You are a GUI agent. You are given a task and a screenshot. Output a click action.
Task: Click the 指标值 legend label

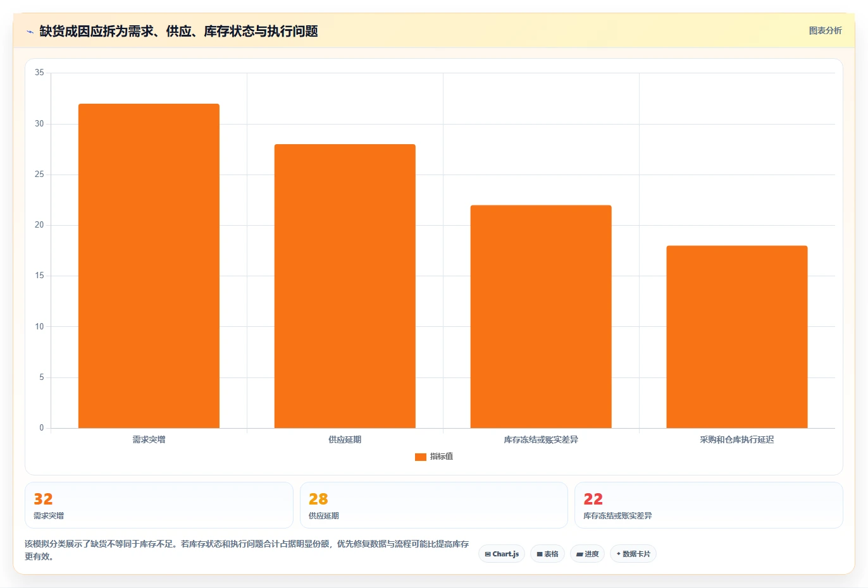pos(442,456)
